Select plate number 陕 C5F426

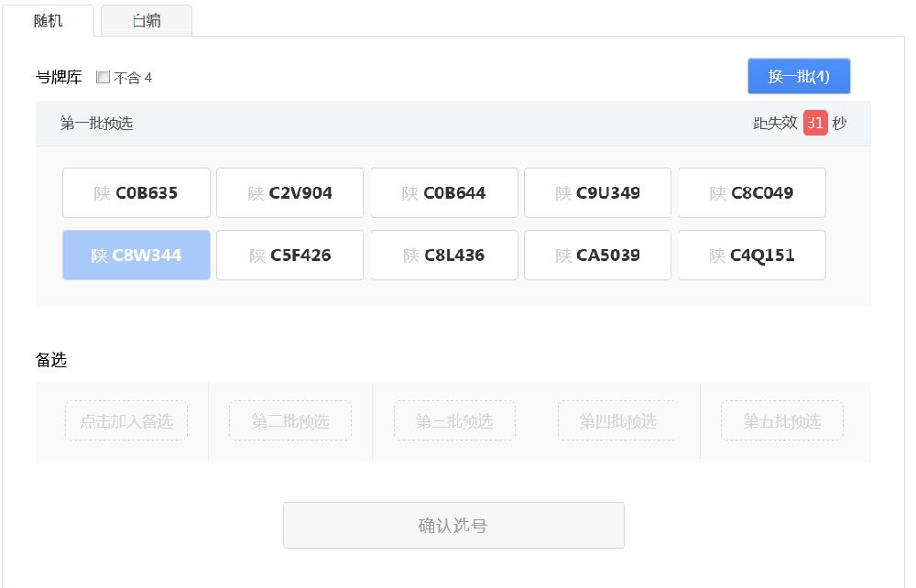pos(290,256)
